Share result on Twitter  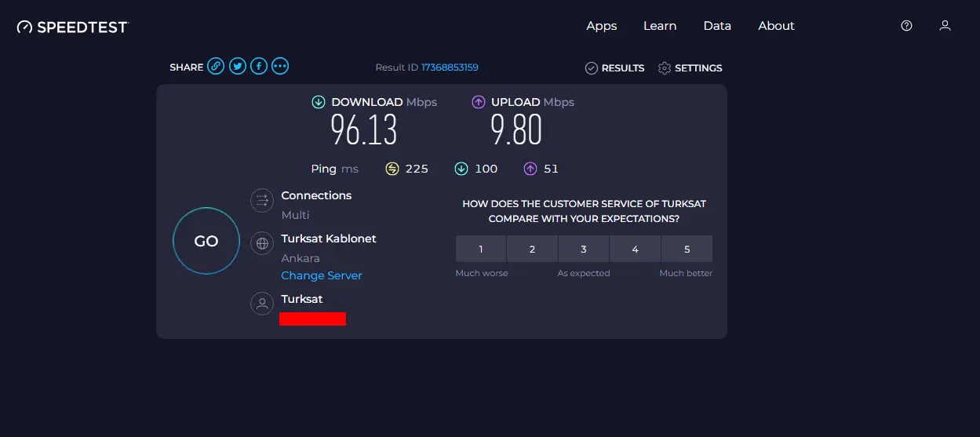237,67
